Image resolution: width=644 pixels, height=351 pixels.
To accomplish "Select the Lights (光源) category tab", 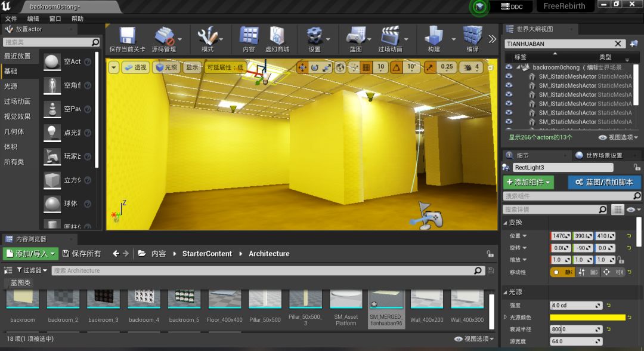I will (11, 87).
